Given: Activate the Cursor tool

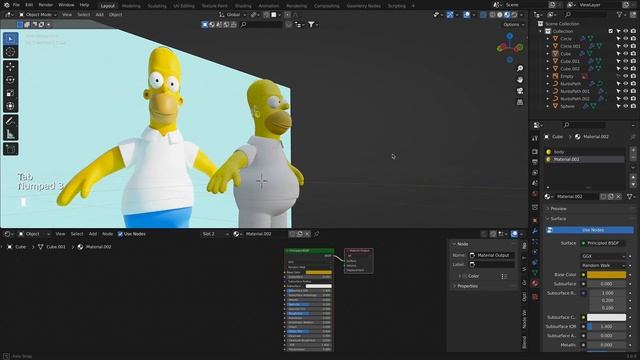Looking at the screenshot, I should tap(11, 52).
